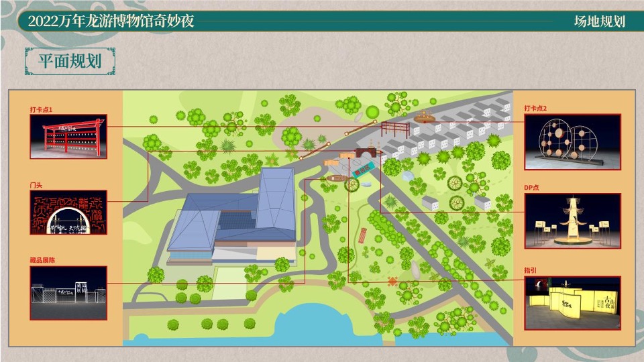Click the DP点 text label

531,188
